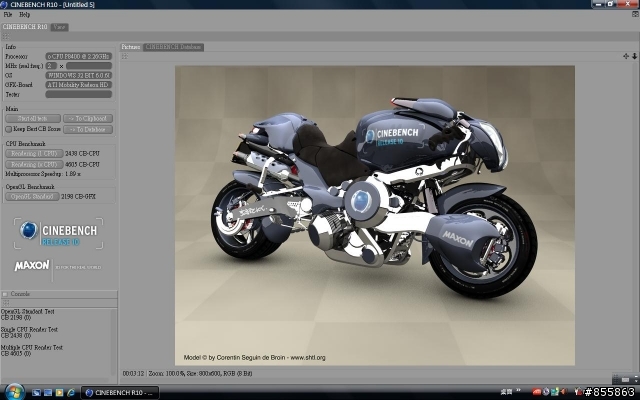Screen dimensions: 640x400
Task: Open the CINEBENCH Database tab
Action: (173, 47)
